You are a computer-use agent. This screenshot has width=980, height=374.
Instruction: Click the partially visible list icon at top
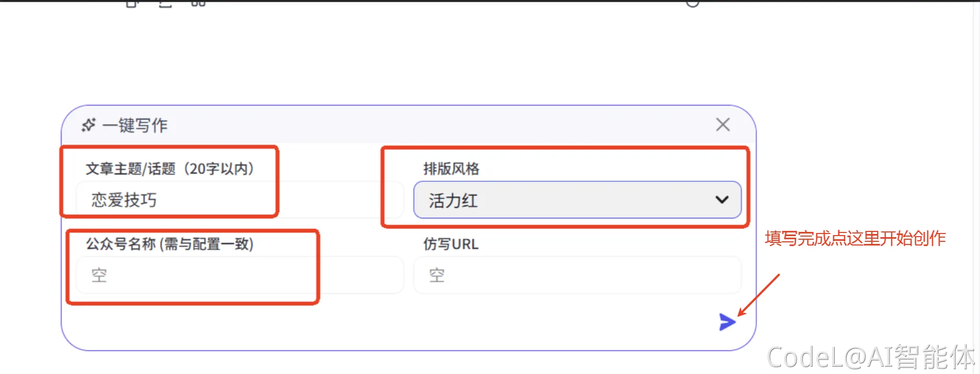click(165, 3)
